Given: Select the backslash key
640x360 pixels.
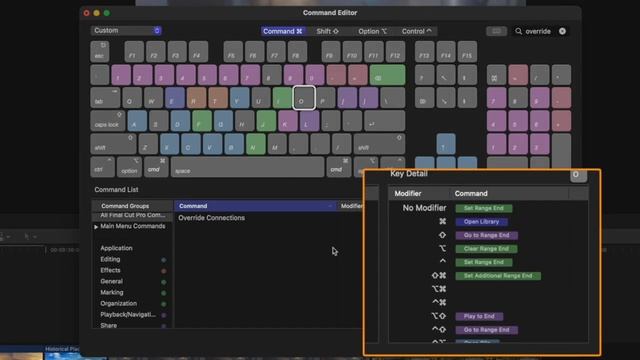Looking at the screenshot, I should [x=393, y=98].
